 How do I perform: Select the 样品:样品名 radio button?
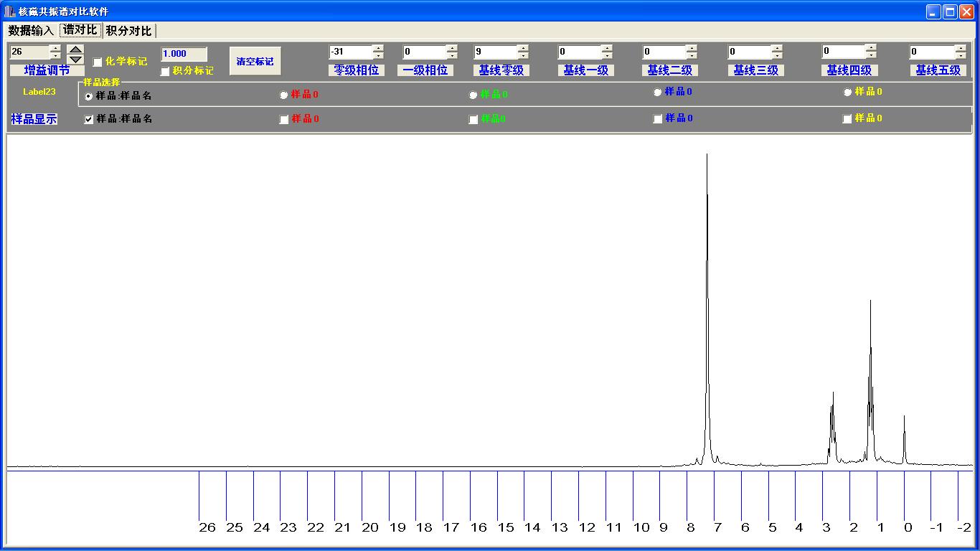click(89, 96)
